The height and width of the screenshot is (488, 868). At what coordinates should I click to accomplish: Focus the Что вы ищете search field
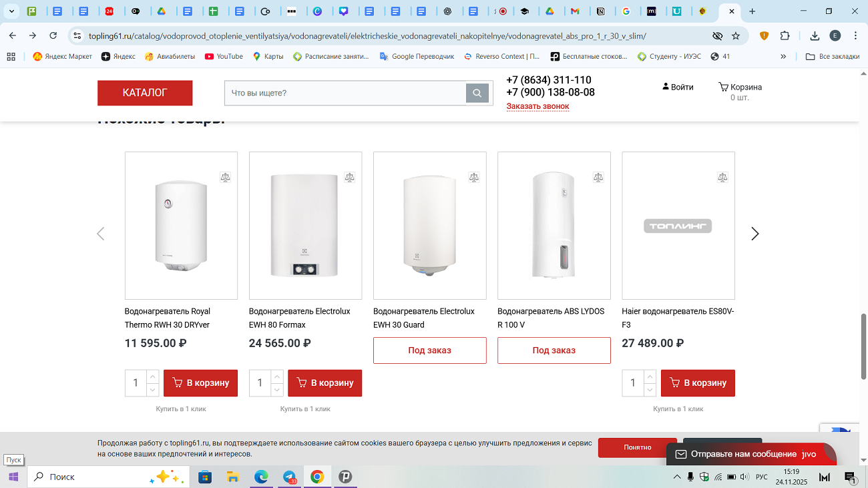pyautogui.click(x=345, y=93)
